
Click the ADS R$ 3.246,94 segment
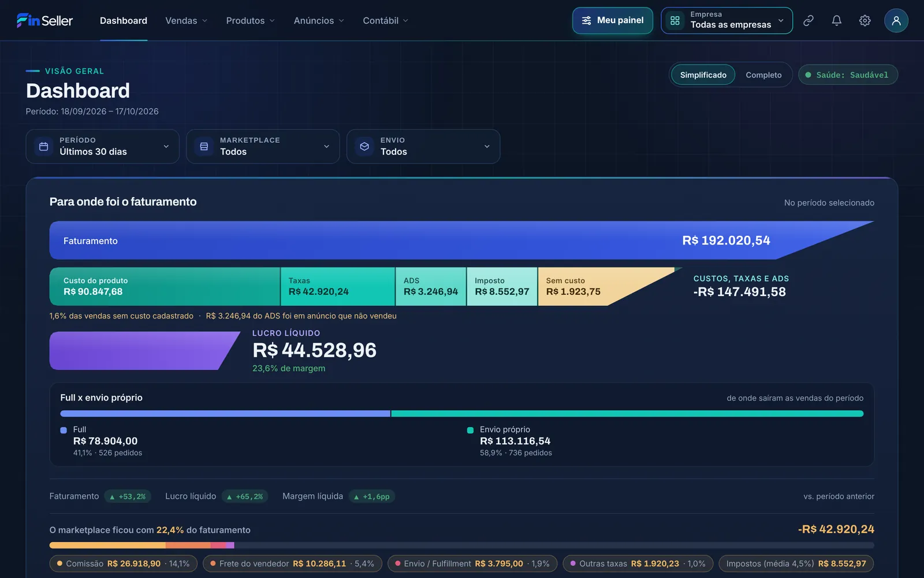click(x=431, y=286)
